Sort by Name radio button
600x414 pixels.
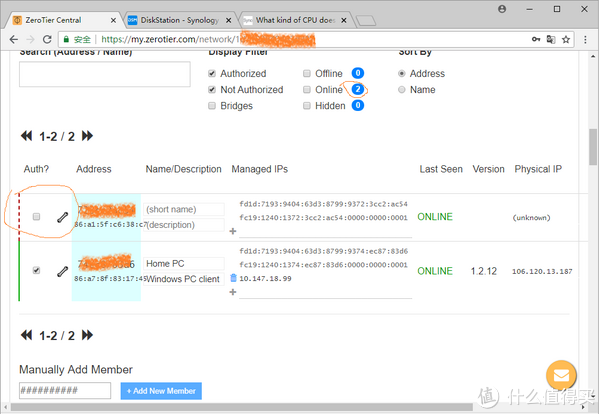click(401, 90)
